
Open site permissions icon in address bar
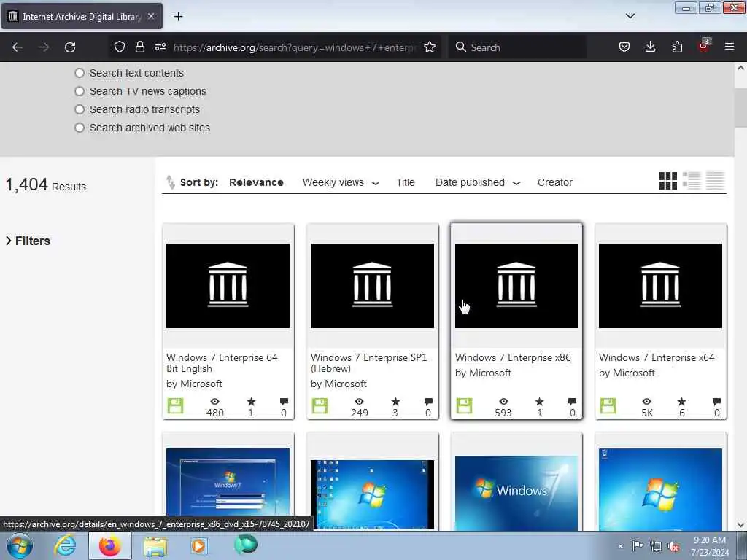tap(160, 47)
